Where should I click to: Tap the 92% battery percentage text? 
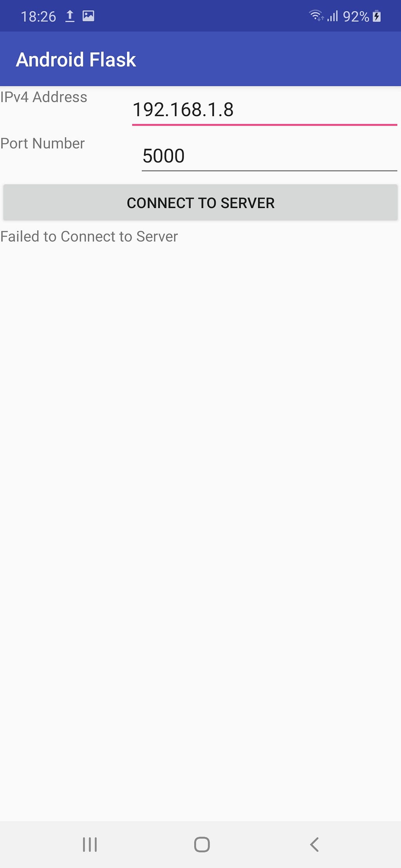(x=356, y=16)
